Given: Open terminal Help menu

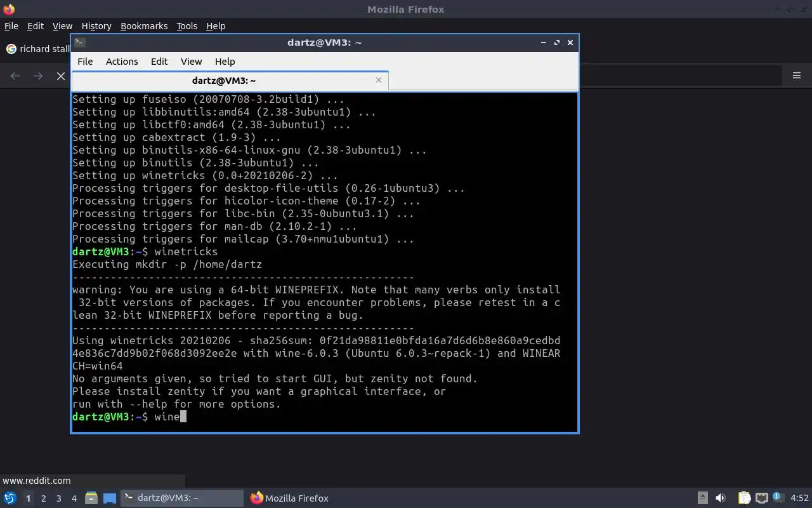Looking at the screenshot, I should pos(225,62).
